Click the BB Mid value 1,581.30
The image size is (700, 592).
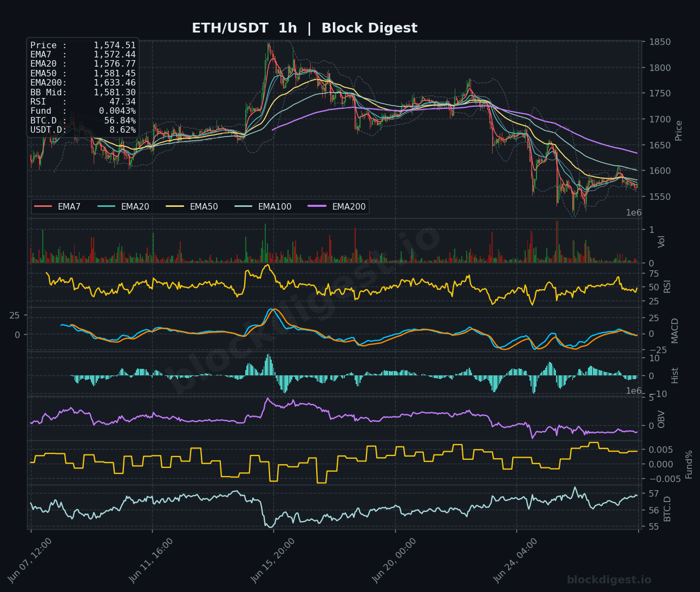pyautogui.click(x=115, y=93)
